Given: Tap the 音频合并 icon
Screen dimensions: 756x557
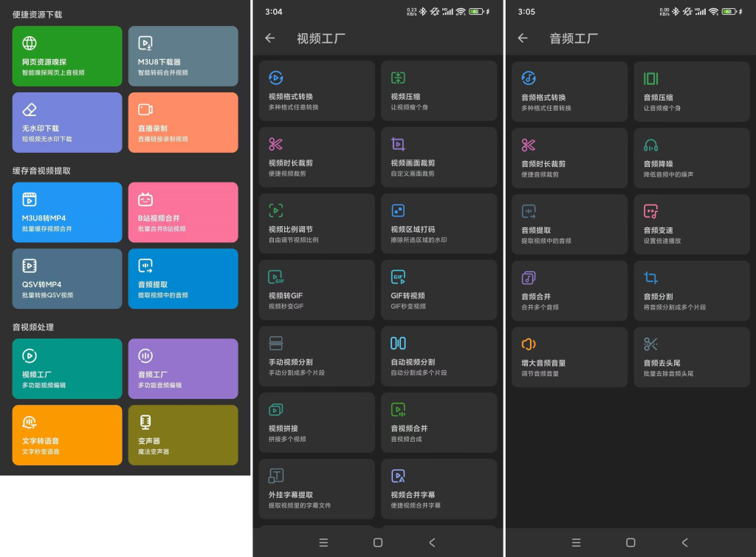Looking at the screenshot, I should [x=529, y=277].
